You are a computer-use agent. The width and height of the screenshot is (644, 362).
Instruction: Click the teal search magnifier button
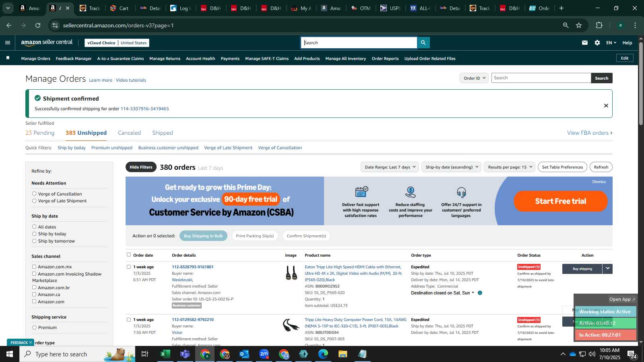pyautogui.click(x=423, y=43)
